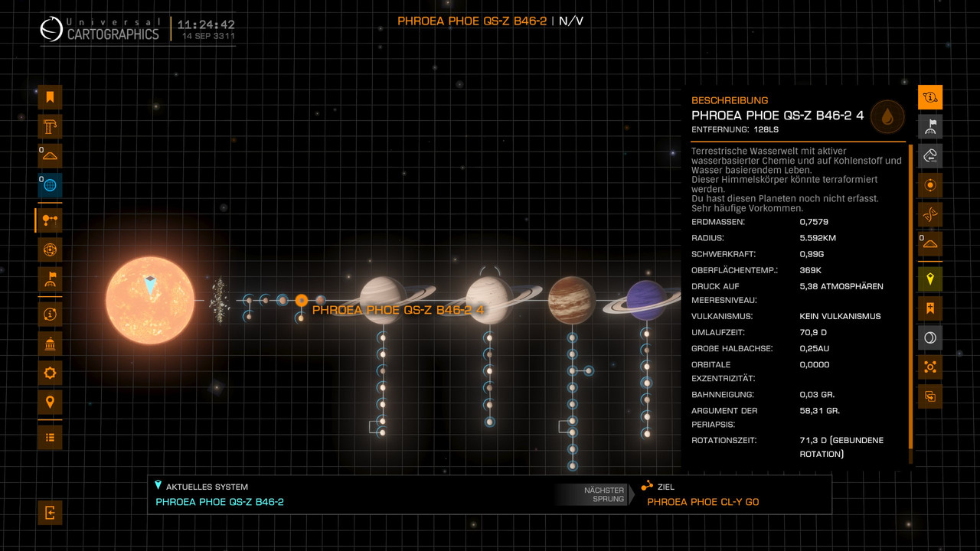The width and height of the screenshot is (980, 551).
Task: Select the system map view icon
Action: [50, 220]
